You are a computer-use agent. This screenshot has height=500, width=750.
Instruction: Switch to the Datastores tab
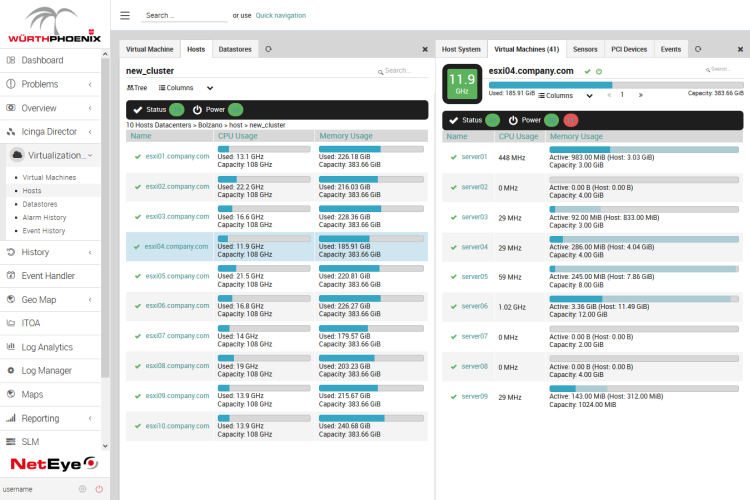(234, 48)
